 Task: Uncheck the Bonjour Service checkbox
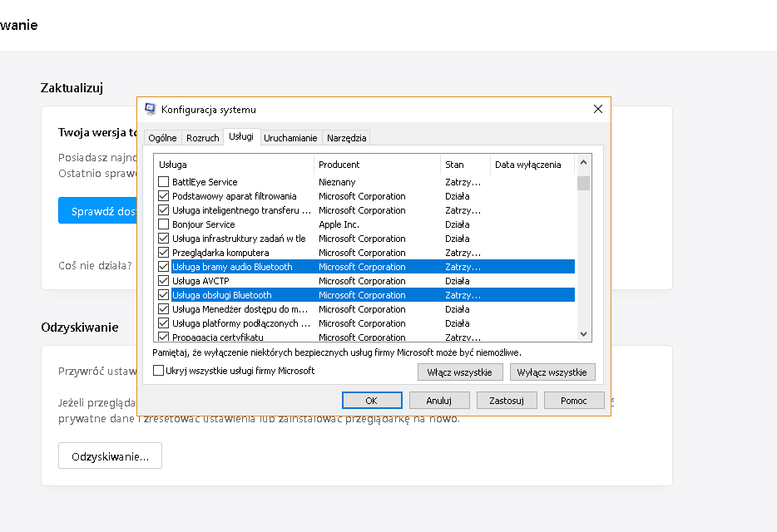pos(164,224)
